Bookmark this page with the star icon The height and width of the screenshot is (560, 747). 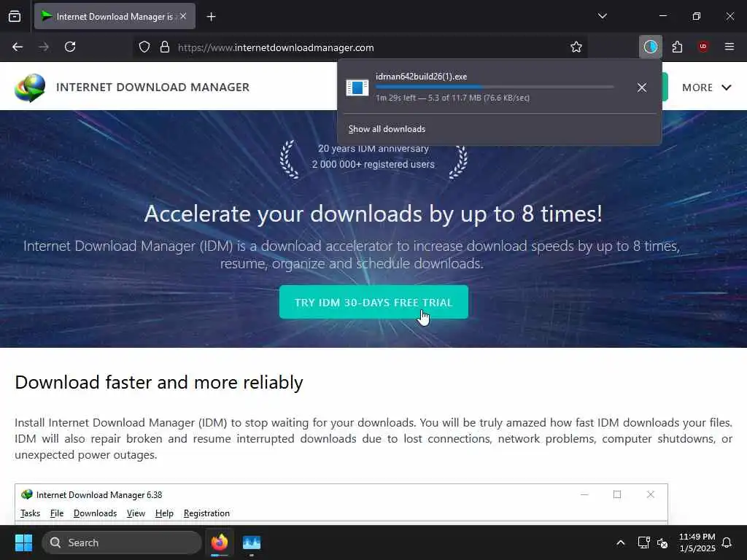click(x=576, y=47)
